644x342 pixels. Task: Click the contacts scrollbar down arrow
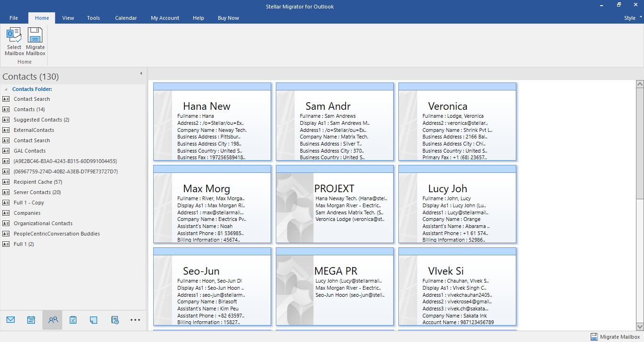640,326
